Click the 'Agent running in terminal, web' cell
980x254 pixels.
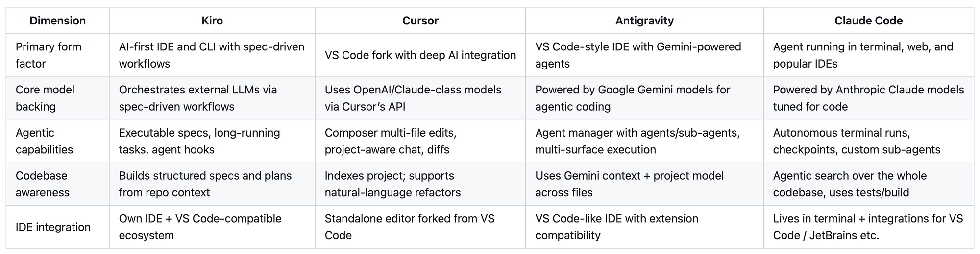point(869,55)
